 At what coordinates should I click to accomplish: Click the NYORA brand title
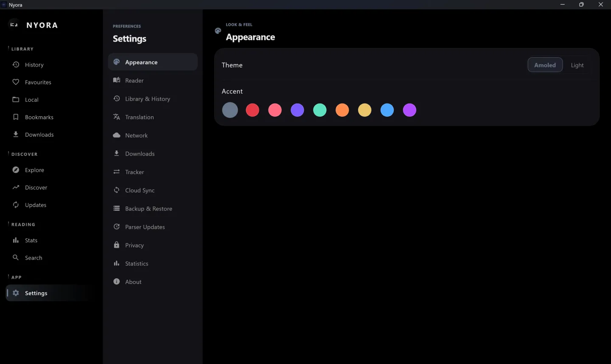coord(42,25)
